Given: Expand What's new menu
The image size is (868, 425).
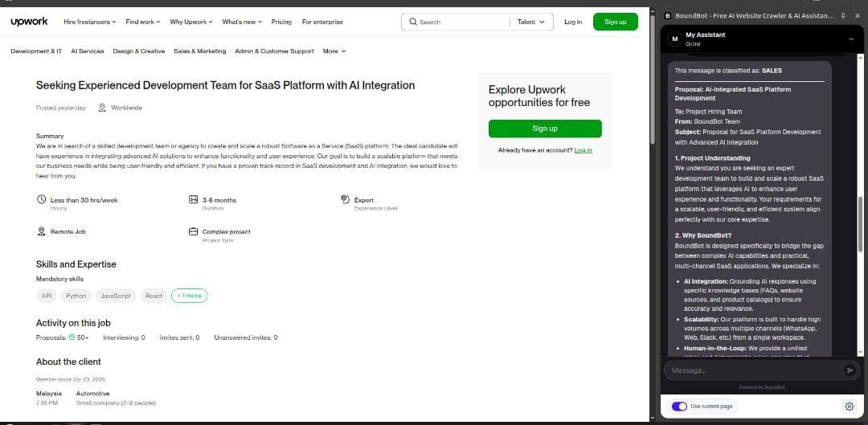Looking at the screenshot, I should [242, 22].
